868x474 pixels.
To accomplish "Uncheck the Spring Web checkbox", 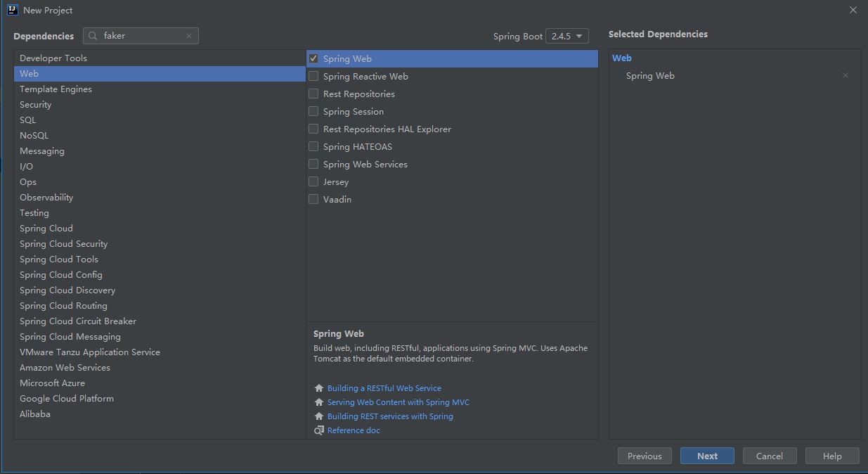I will 313,59.
